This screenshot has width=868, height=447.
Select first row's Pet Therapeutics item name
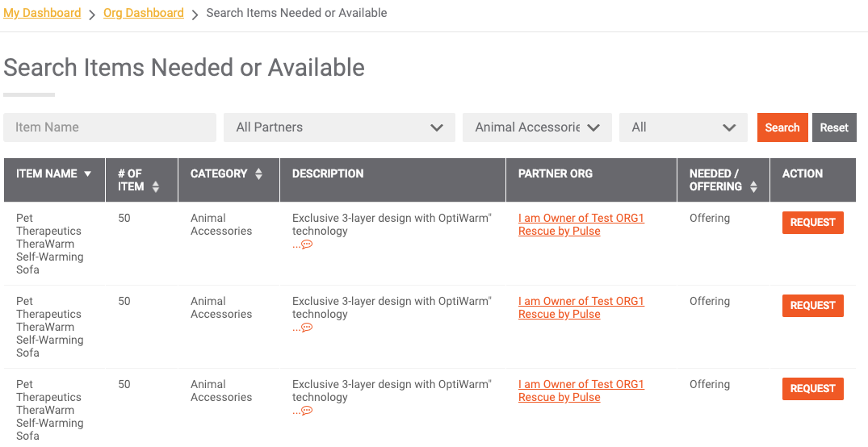pos(50,244)
